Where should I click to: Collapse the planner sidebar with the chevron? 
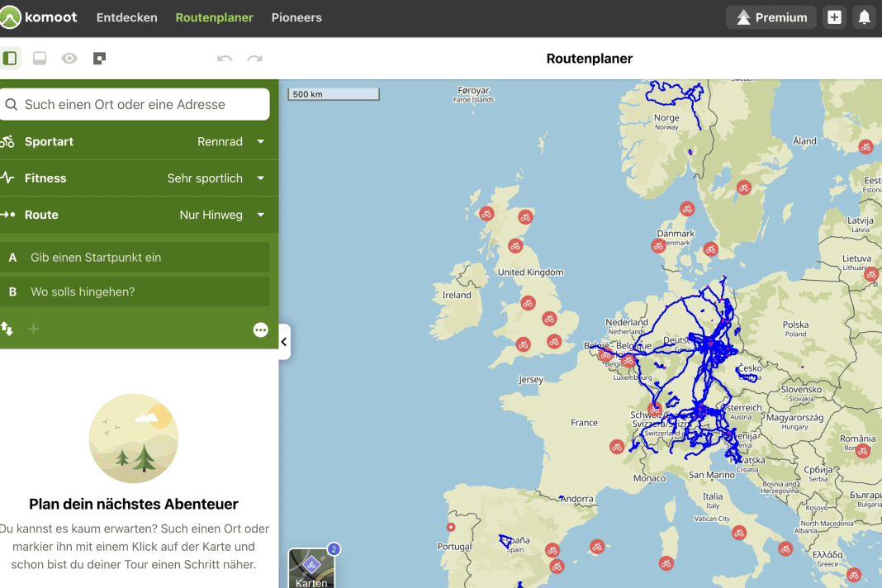(x=284, y=341)
